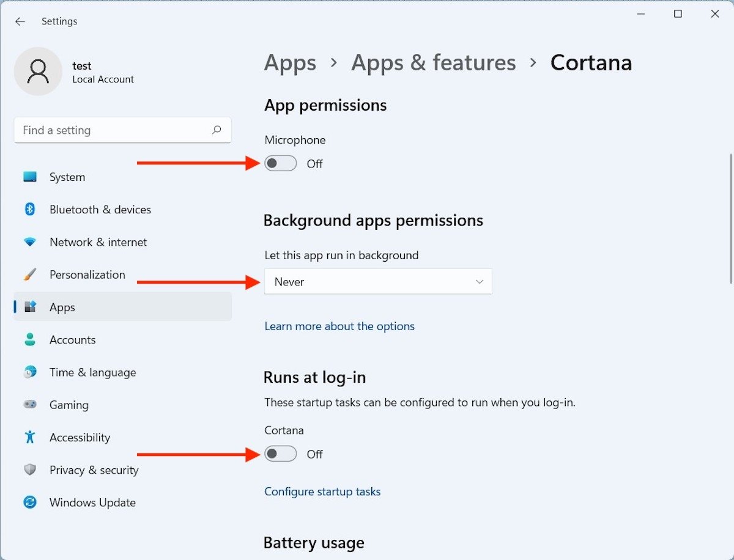
Task: Go to Accessibility settings
Action: (122, 437)
